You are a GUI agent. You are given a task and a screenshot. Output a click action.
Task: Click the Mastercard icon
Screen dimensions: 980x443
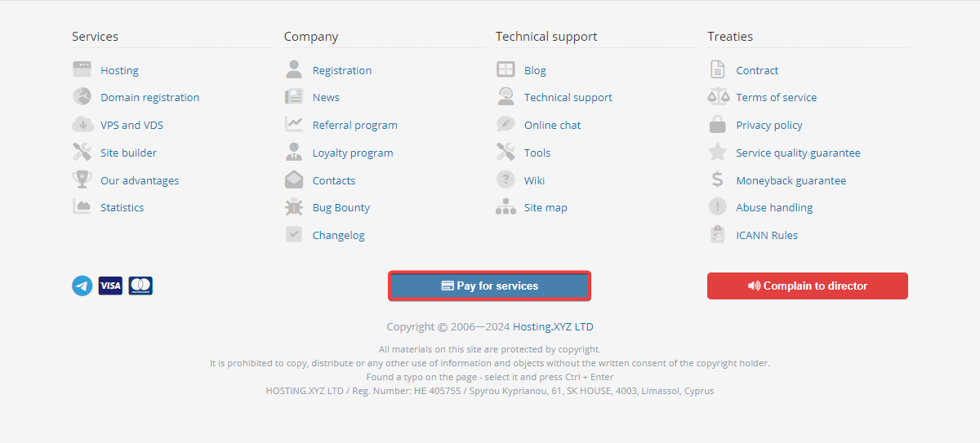pyautogui.click(x=140, y=286)
